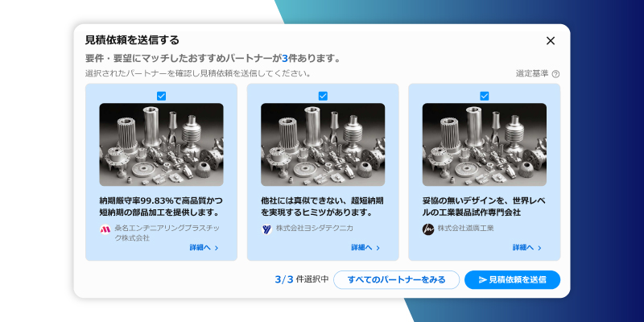
Task: Click the 道廣工業 company logo icon
Action: tap(428, 229)
